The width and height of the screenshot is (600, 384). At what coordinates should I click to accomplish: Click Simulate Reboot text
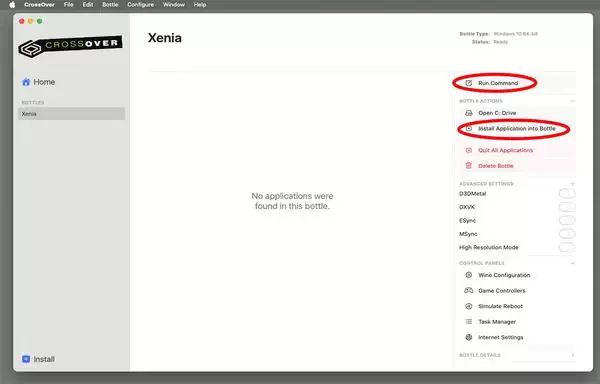point(500,306)
